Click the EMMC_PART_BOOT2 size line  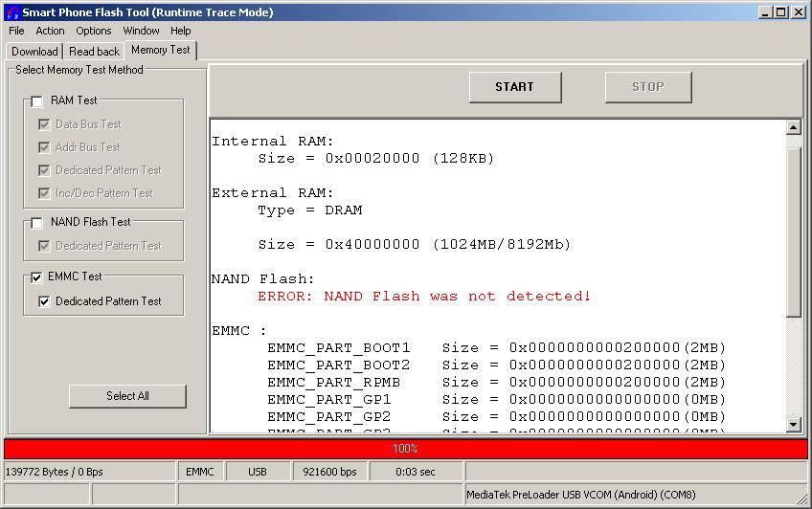click(x=496, y=365)
